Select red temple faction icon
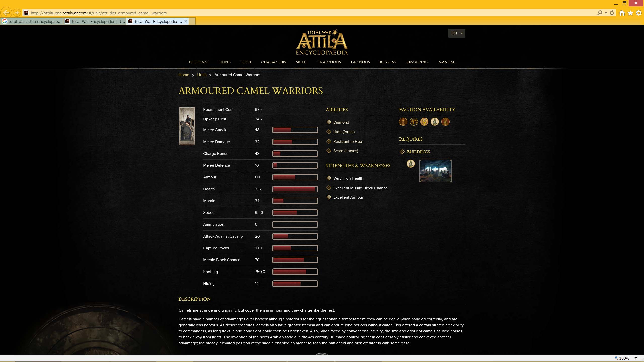Viewport: 644px width, 362px height. (x=445, y=122)
